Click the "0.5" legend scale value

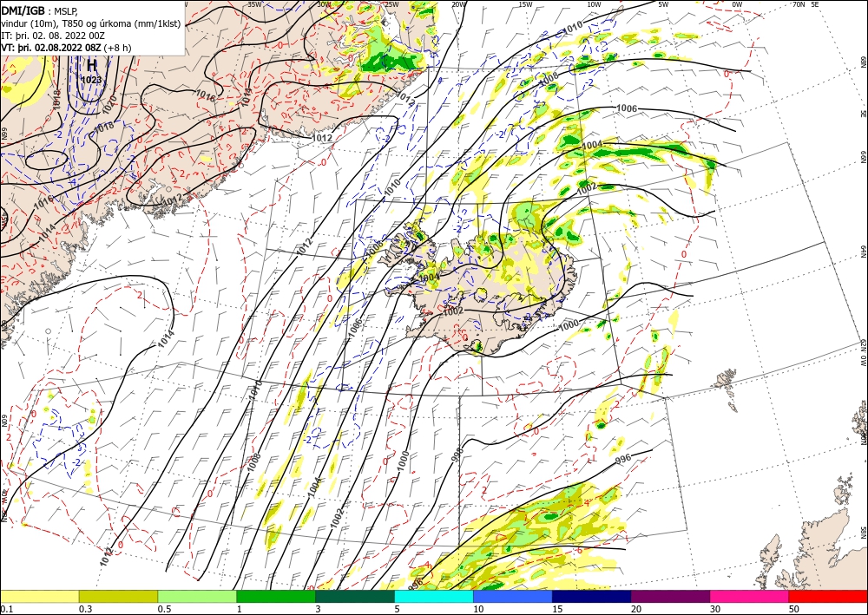point(163,609)
